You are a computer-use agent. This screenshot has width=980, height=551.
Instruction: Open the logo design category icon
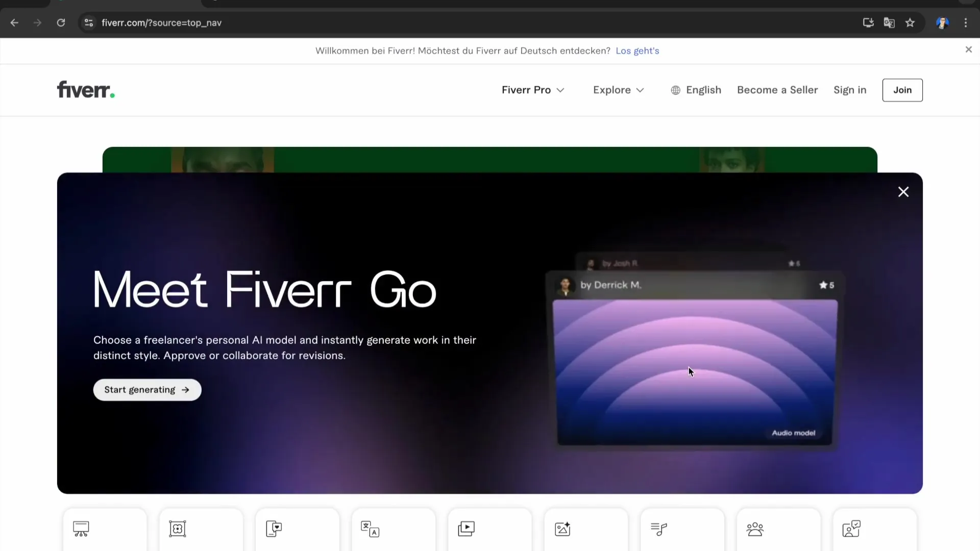point(177,529)
